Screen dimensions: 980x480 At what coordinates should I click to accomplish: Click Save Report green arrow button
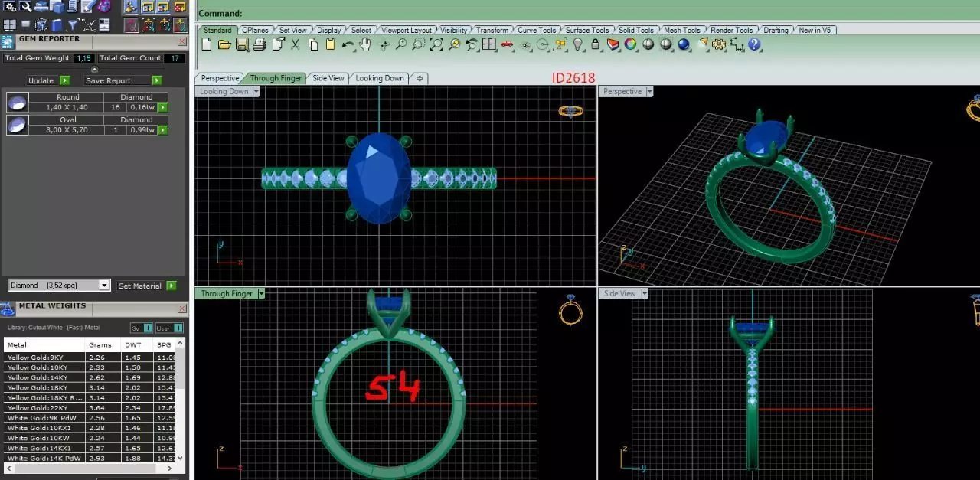[156, 80]
